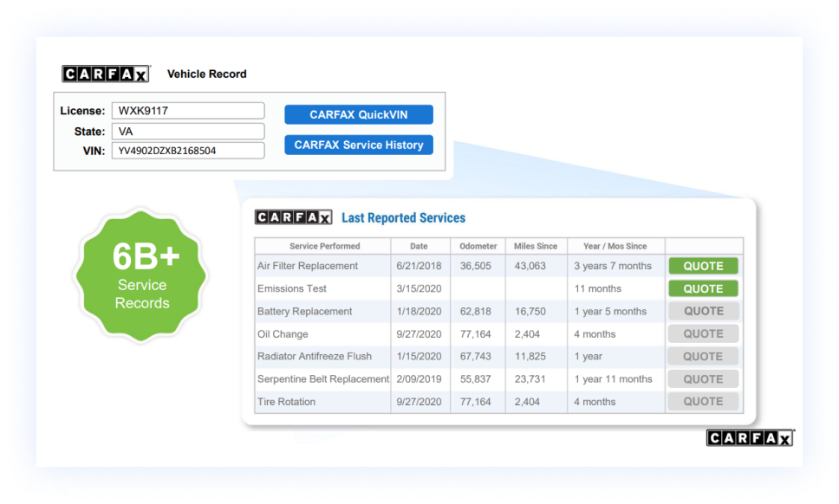Click the Tire Rotation date 9/27/2020
The image size is (839, 504).
(x=419, y=402)
